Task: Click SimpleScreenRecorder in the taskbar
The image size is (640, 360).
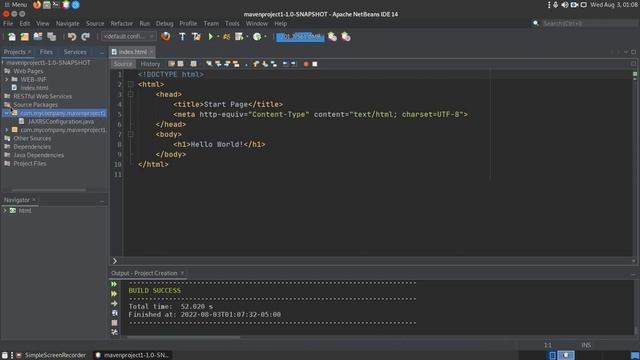Action: [x=51, y=355]
